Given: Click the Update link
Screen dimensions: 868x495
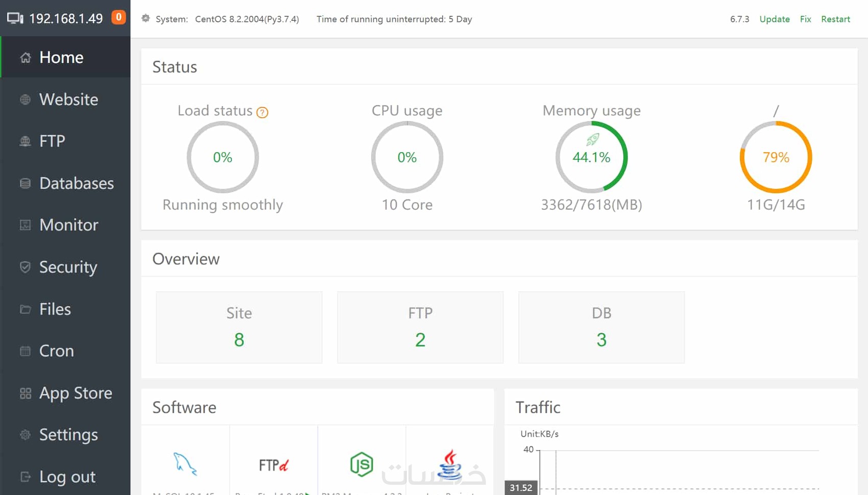Looking at the screenshot, I should [x=775, y=19].
